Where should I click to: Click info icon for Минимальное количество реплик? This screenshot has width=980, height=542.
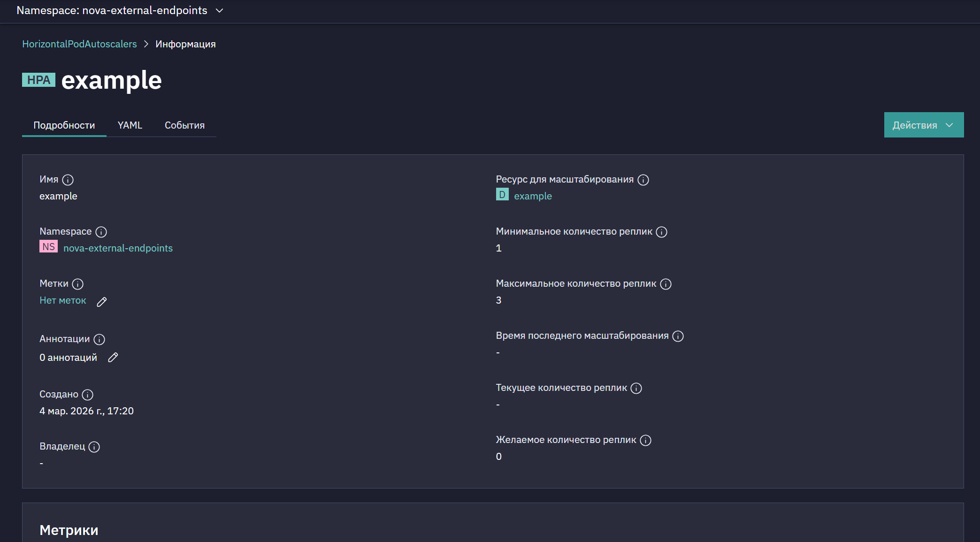click(x=662, y=232)
